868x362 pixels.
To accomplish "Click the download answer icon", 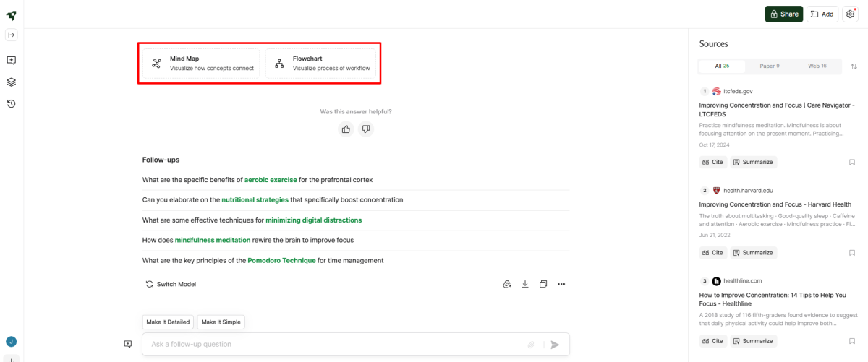I will click(525, 284).
